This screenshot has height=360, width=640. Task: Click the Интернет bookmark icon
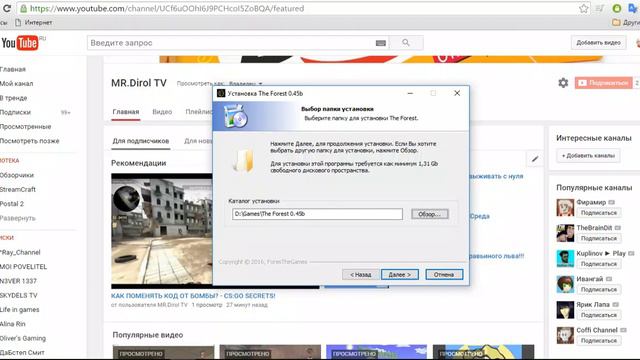click(18, 22)
